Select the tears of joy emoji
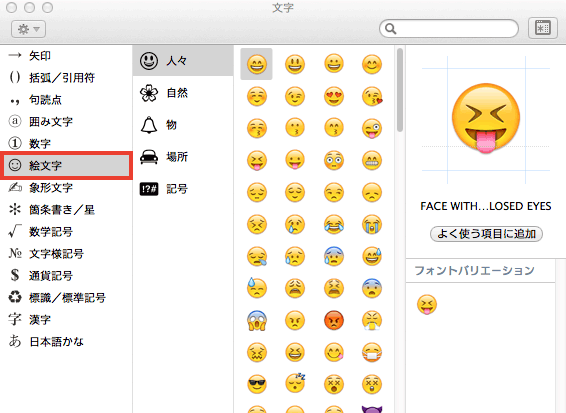 click(334, 224)
